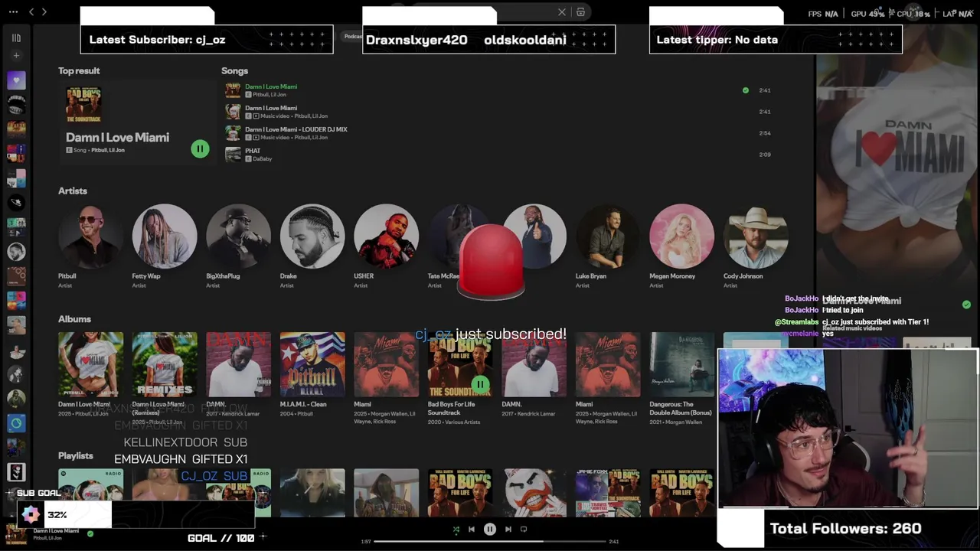Open Your Library icon in sidebar
This screenshot has width=980, height=551.
point(16,37)
